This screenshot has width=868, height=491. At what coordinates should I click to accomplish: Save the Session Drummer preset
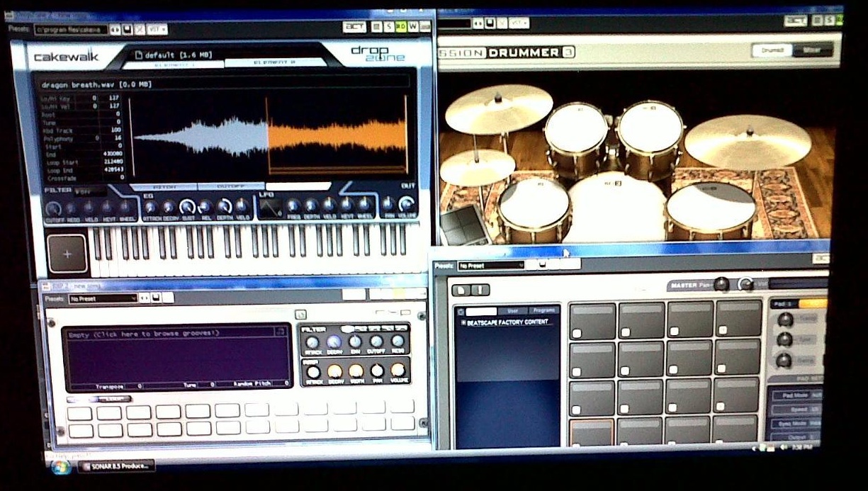[490, 23]
